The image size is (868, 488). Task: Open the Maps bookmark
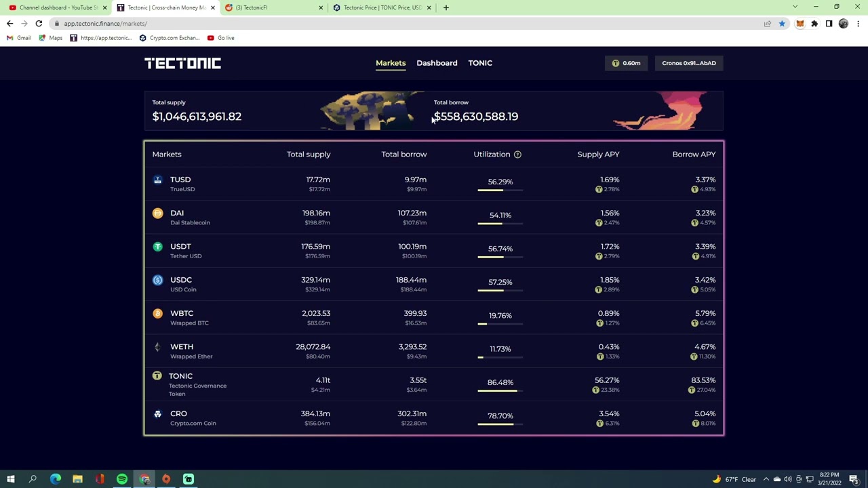[51, 38]
